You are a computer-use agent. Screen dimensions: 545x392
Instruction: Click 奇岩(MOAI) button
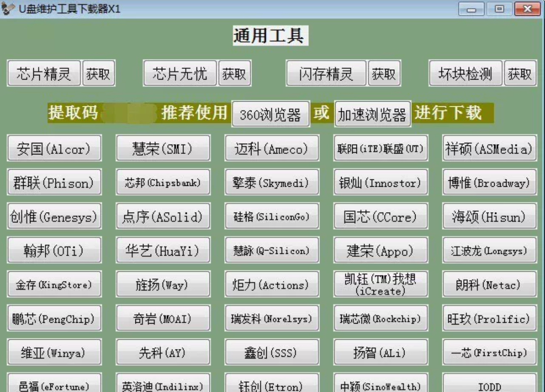[163, 318]
